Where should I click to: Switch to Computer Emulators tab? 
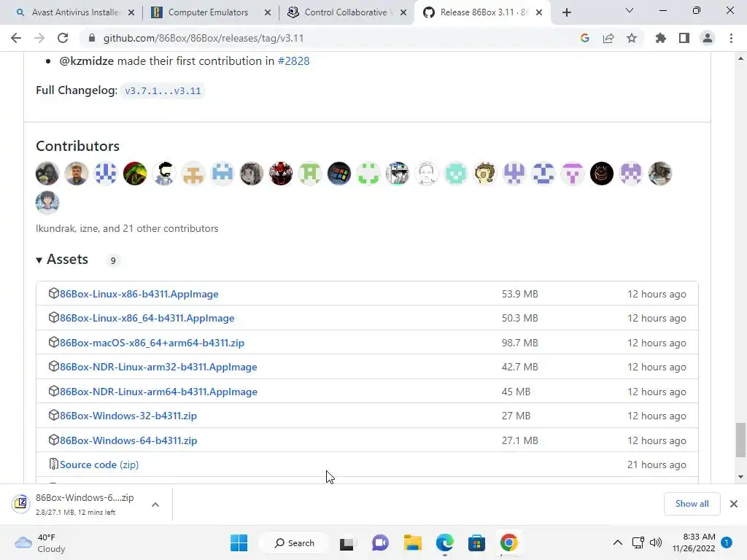(x=208, y=12)
